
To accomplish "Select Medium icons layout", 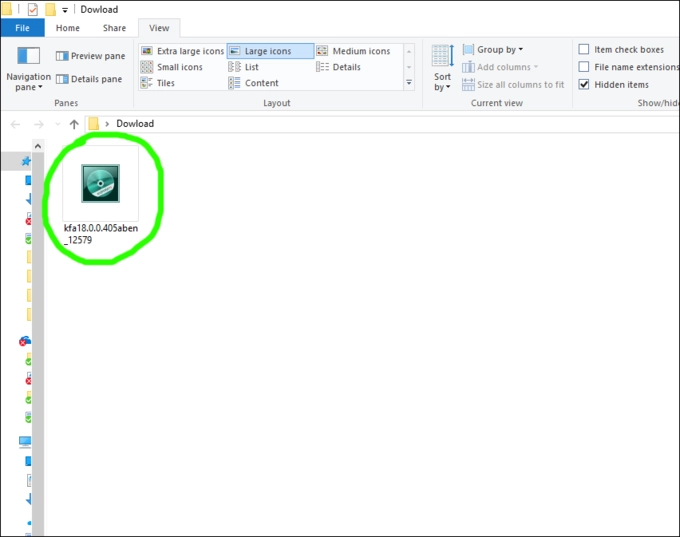I will tap(353, 51).
